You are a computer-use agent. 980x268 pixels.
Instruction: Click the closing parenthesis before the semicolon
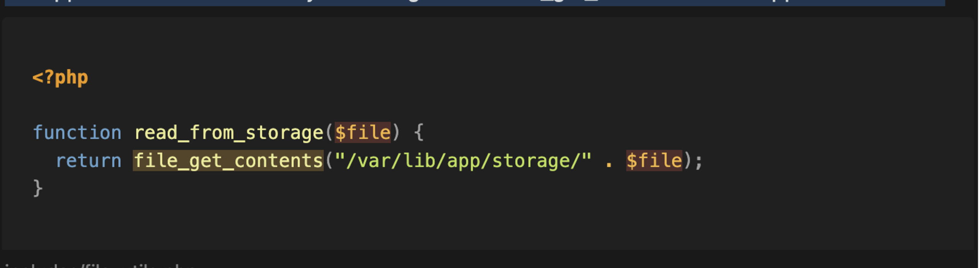pyautogui.click(x=688, y=160)
